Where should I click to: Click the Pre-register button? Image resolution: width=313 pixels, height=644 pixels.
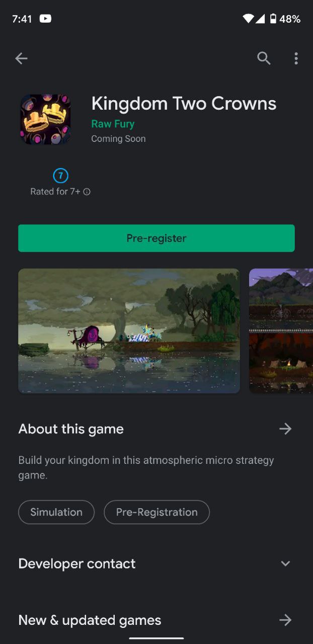(x=156, y=238)
